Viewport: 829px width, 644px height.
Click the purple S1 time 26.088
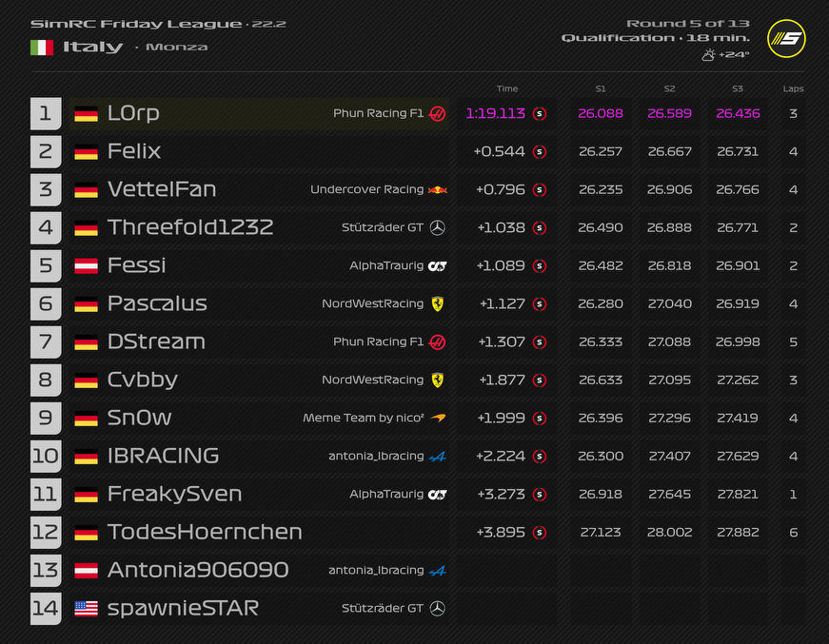[x=601, y=113]
